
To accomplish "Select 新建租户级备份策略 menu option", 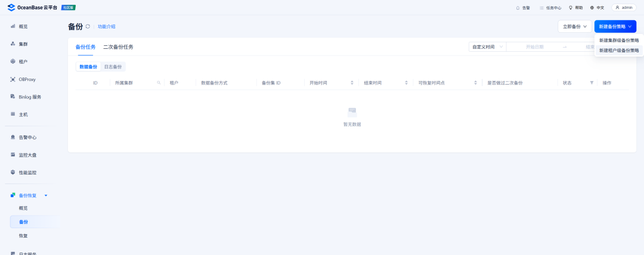I will pos(619,50).
